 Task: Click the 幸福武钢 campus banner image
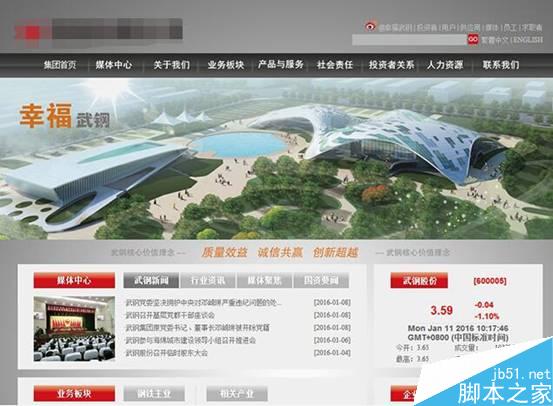[x=276, y=159]
